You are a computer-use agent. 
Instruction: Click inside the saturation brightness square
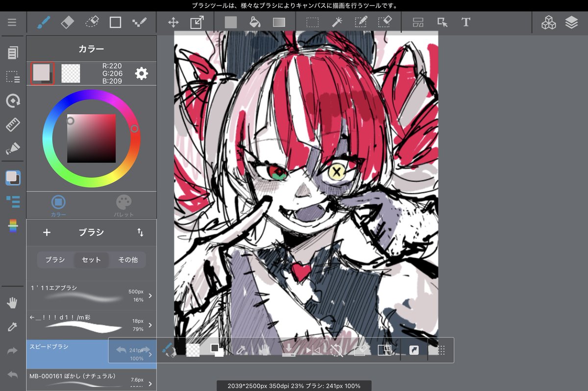tap(92, 139)
